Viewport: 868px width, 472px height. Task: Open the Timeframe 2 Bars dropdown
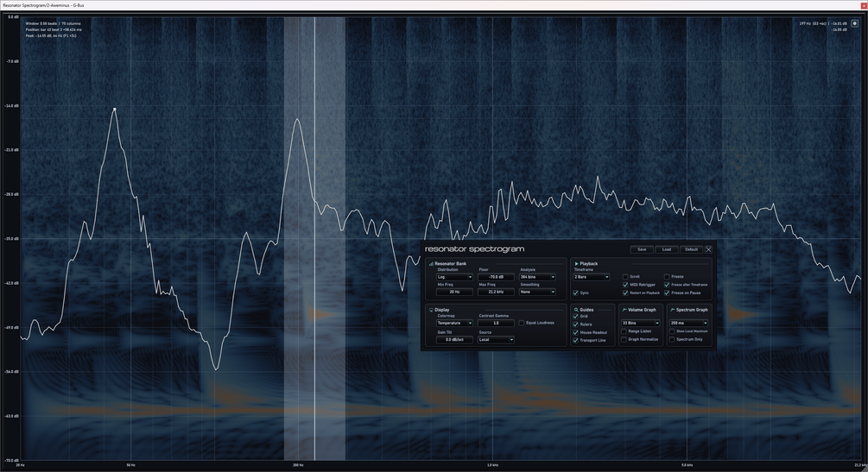tap(592, 277)
